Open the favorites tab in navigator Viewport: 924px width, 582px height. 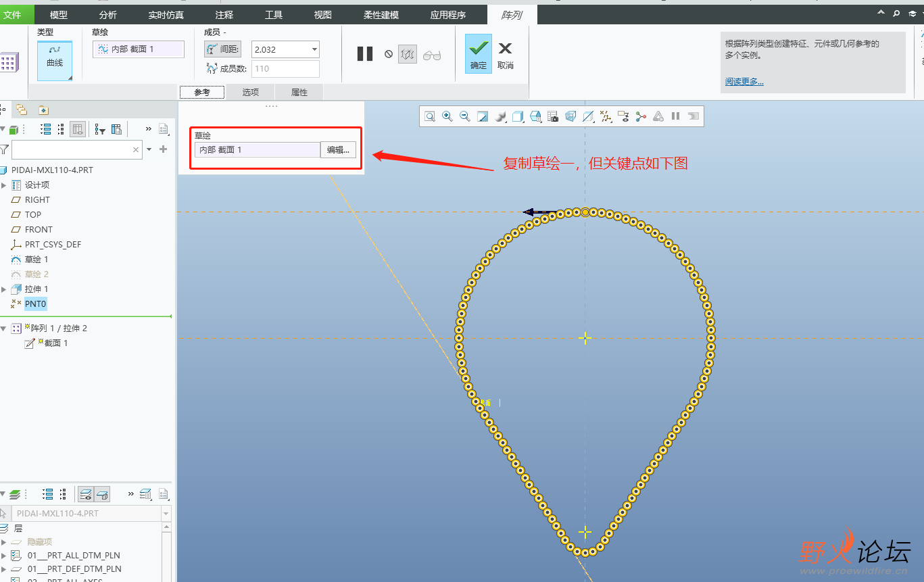tap(43, 110)
